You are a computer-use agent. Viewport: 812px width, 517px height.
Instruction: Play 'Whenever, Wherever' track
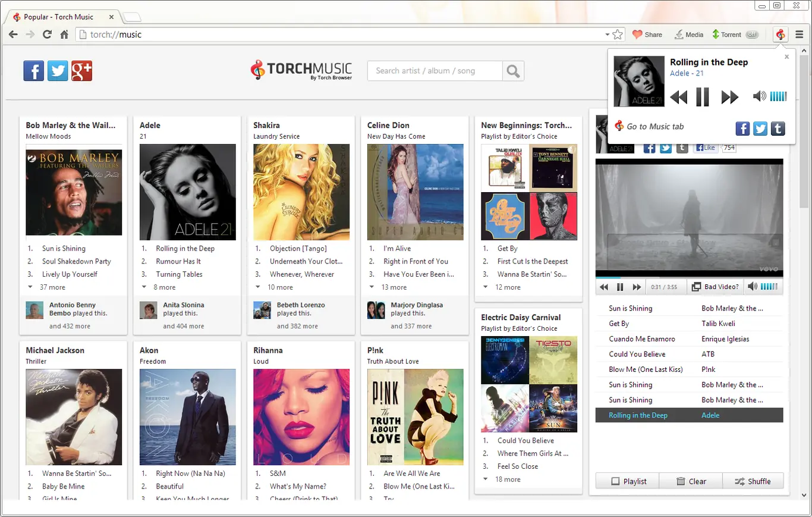click(302, 274)
